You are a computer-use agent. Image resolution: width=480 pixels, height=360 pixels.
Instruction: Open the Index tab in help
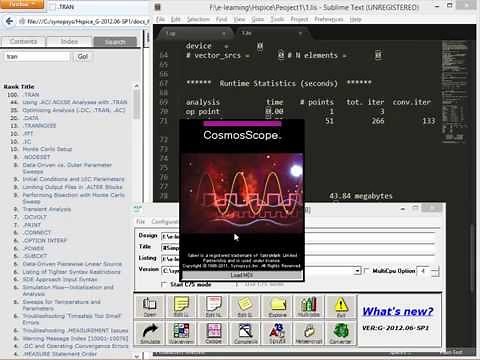[69, 42]
